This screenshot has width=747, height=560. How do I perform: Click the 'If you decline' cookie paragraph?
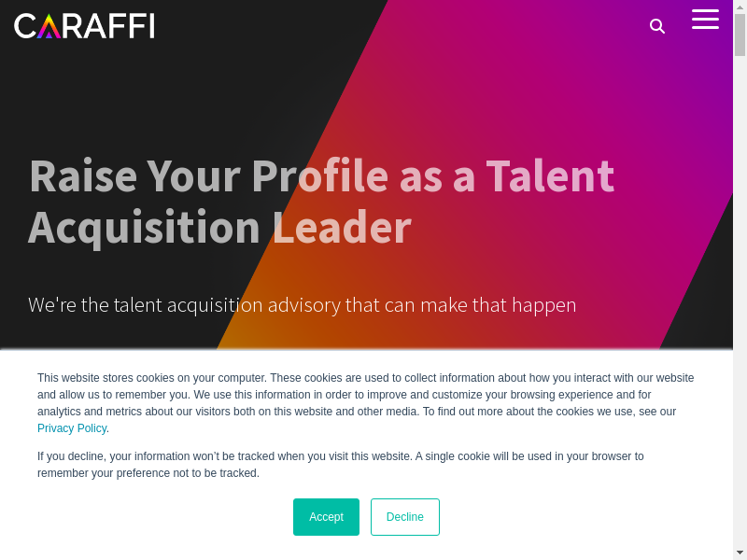[340, 465]
